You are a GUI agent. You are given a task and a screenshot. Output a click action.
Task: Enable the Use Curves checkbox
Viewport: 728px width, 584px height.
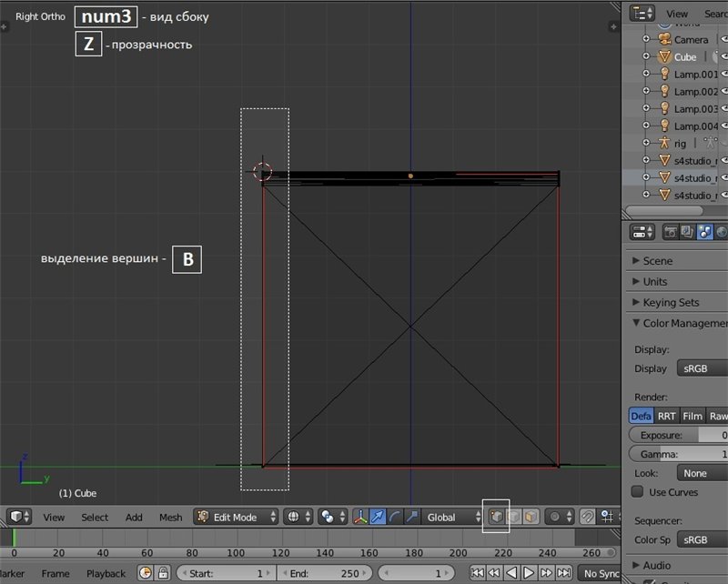tap(637, 492)
